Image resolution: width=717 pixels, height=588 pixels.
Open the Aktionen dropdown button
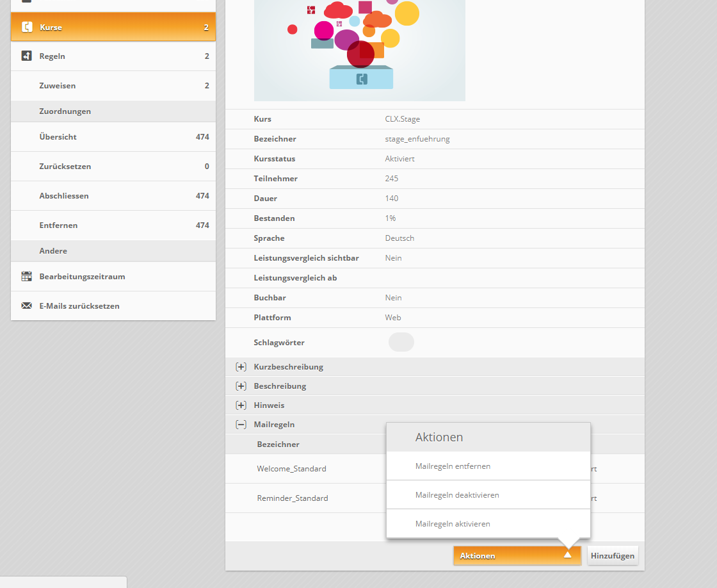(517, 555)
